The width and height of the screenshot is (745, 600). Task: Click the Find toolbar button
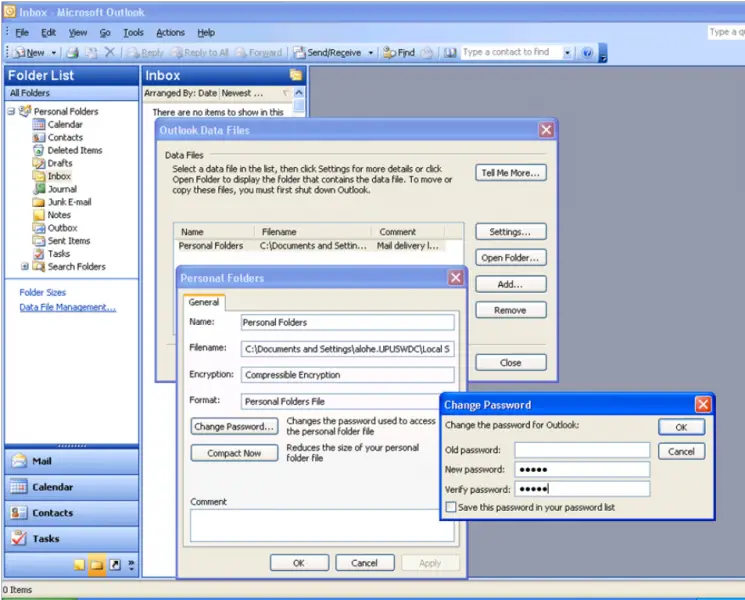pos(399,52)
